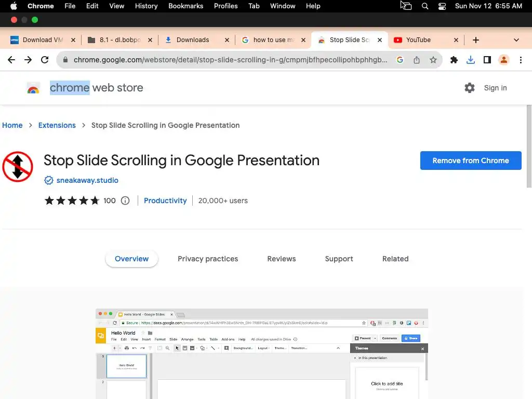532x399 pixels.
Task: Close the 'how to use' Google tab
Action: [x=303, y=40]
